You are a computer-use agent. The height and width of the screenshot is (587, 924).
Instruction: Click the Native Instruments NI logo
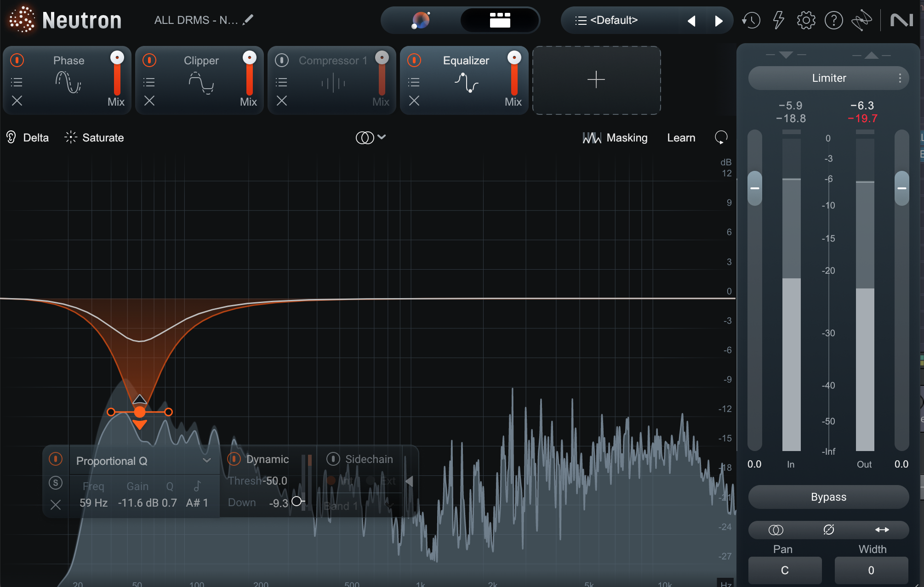[x=901, y=20]
